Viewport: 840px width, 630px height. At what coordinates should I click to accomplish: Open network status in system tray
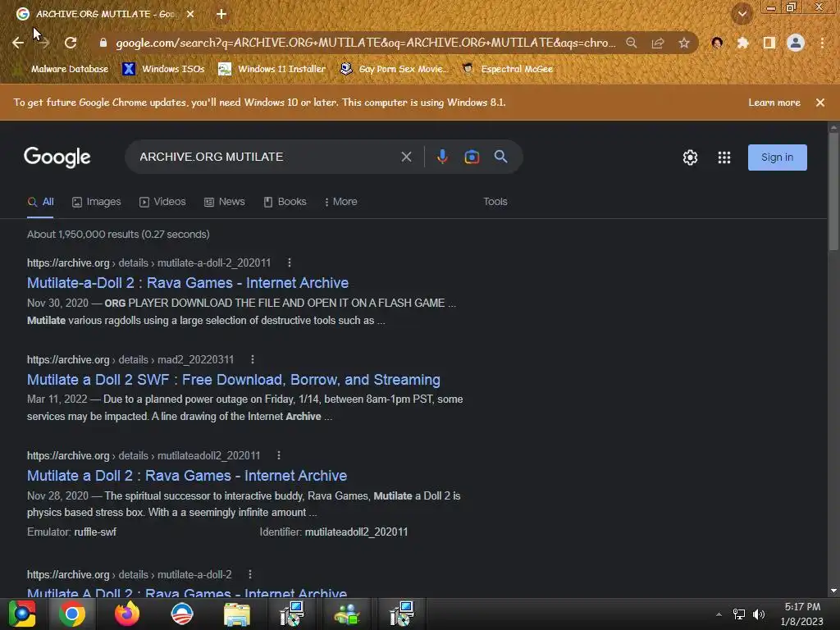tap(739, 614)
